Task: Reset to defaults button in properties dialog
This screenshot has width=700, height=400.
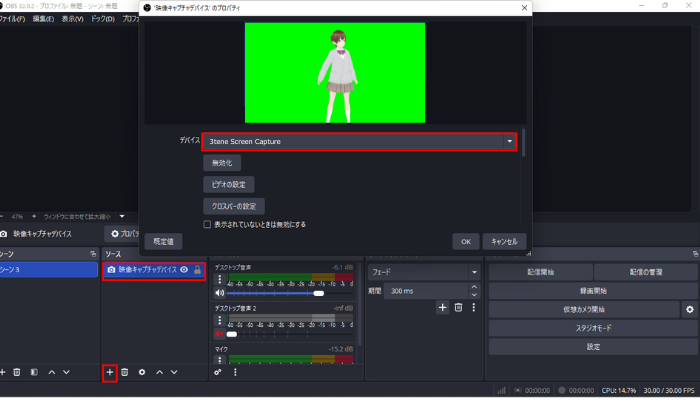Action: (163, 242)
